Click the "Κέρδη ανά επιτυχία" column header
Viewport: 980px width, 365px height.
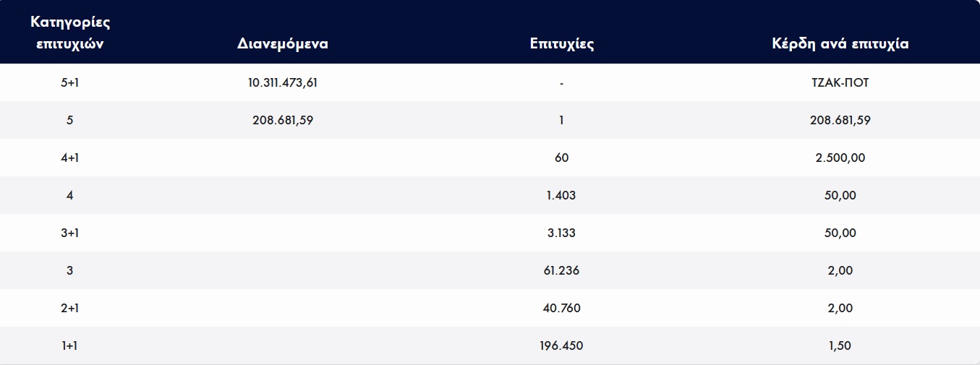(x=840, y=44)
